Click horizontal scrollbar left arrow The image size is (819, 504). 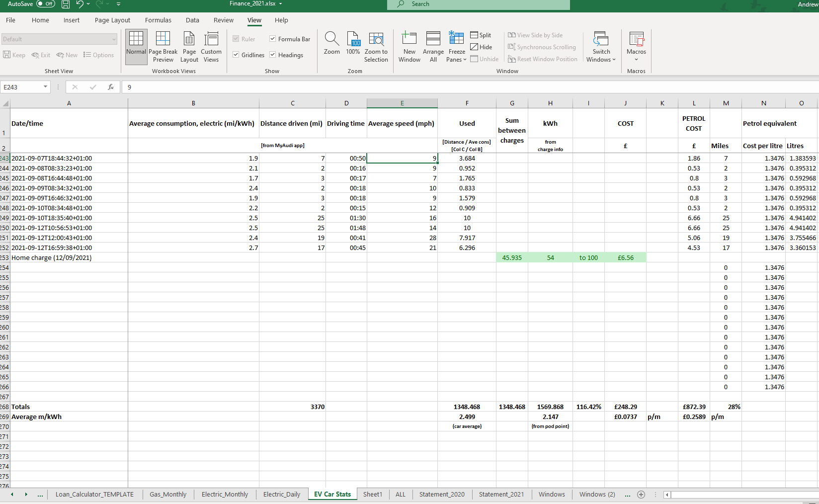point(667,495)
